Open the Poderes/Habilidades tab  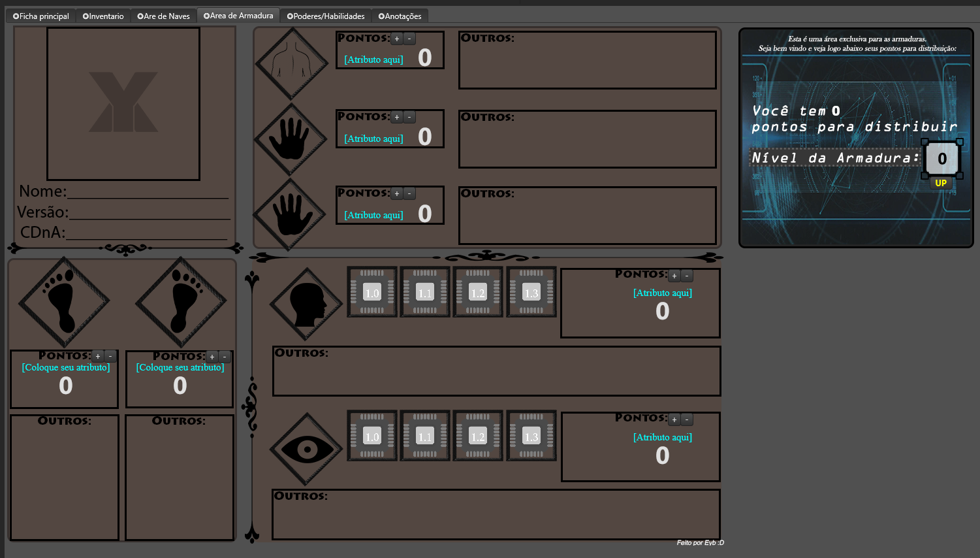326,16
